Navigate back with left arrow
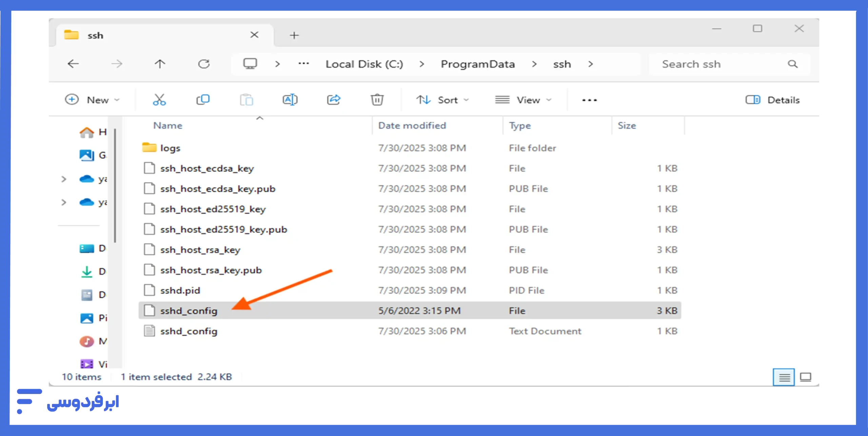 pos(73,64)
